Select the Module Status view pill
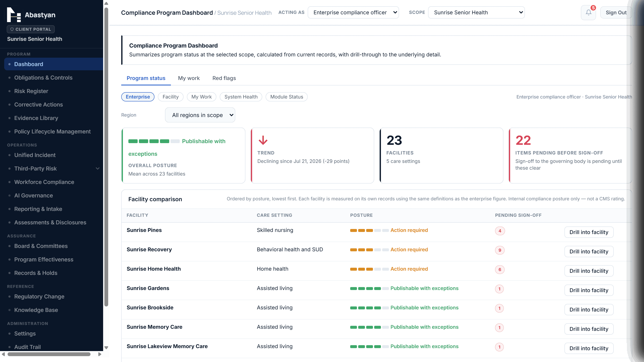The width and height of the screenshot is (644, 362). [286, 97]
